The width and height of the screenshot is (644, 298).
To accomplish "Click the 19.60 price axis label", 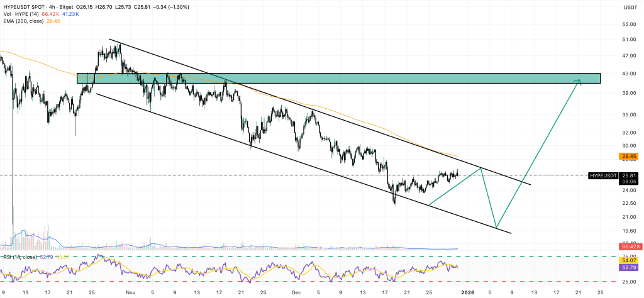I will point(630,231).
